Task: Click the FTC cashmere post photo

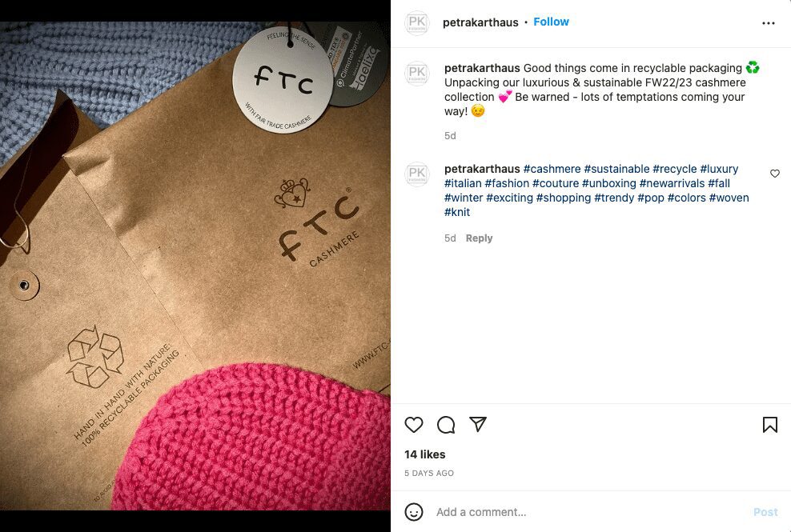Action: point(195,266)
